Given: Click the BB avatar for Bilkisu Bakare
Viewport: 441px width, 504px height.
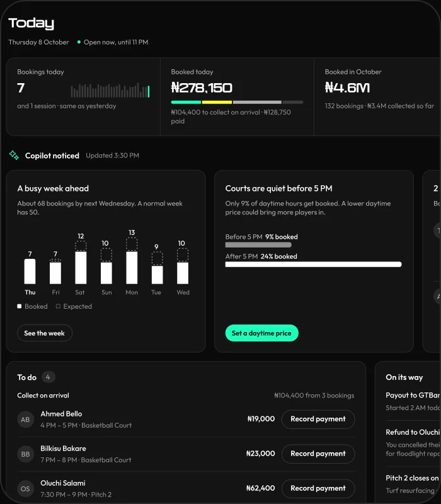Looking at the screenshot, I should pos(25,454).
